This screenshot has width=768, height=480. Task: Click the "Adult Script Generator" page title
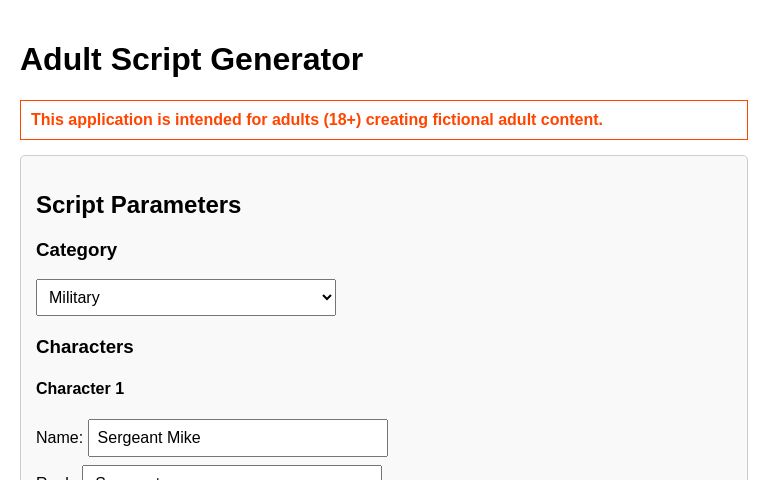pyautogui.click(x=191, y=60)
